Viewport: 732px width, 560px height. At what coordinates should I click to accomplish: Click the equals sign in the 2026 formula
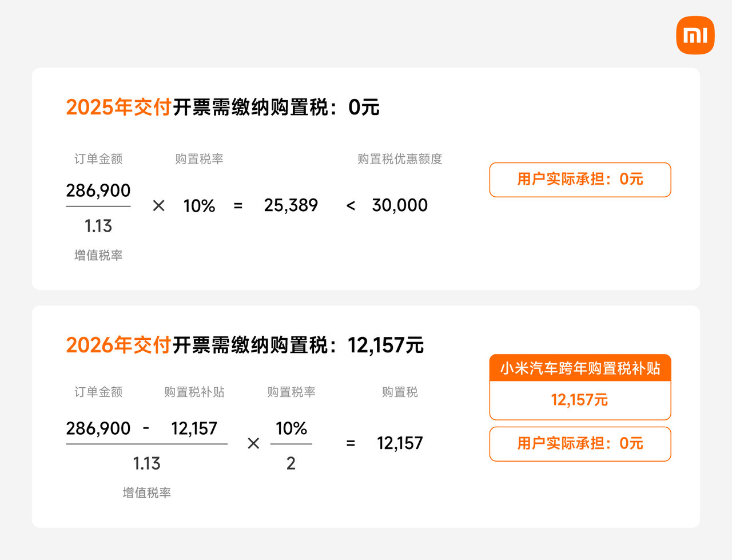351,443
